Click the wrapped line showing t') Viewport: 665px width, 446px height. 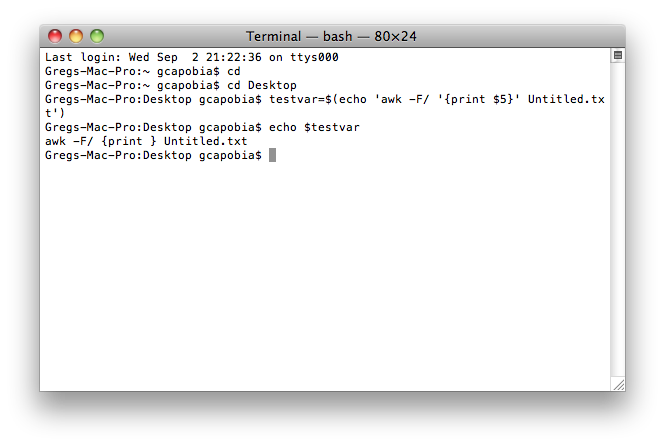click(55, 113)
